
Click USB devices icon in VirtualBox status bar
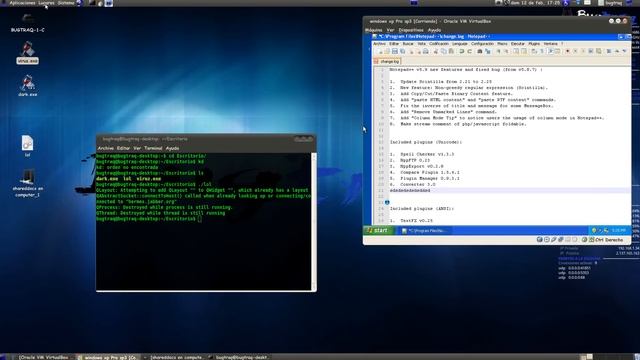[554, 240]
